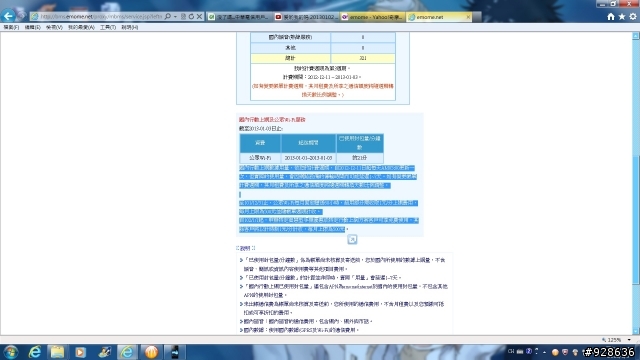
Task: Open the 編輯(E) menu
Action: coord(32,27)
